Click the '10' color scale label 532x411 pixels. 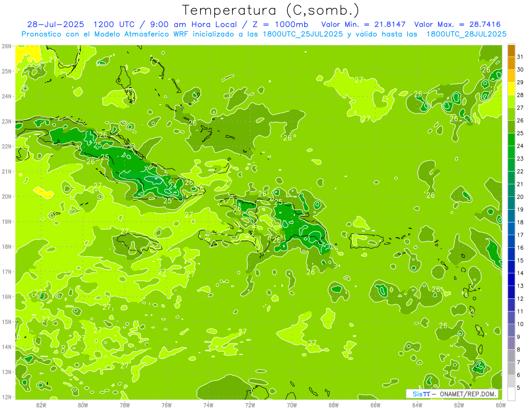coord(520,324)
